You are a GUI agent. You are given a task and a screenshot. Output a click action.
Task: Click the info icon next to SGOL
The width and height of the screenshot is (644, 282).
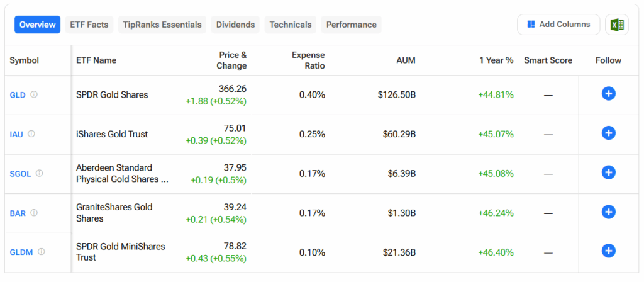click(x=39, y=173)
